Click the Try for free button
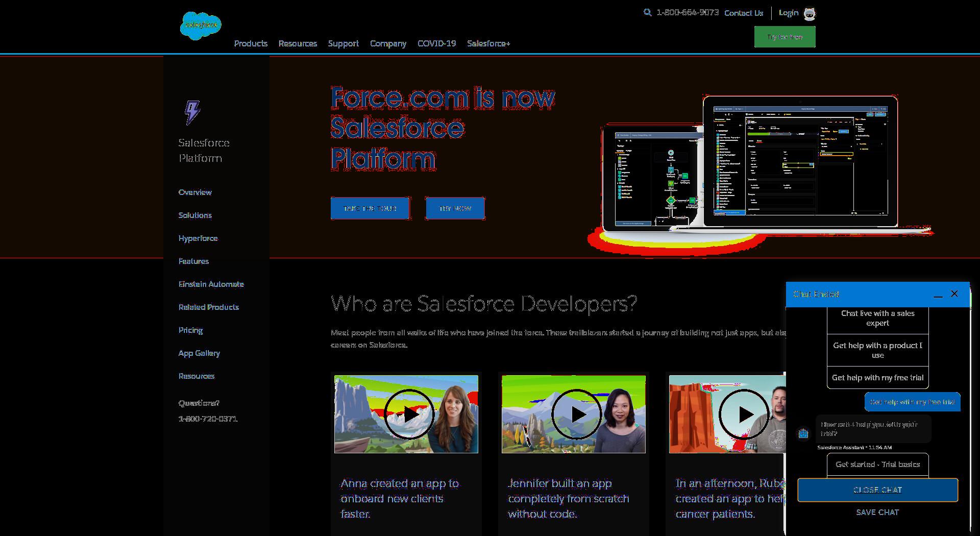 point(785,37)
